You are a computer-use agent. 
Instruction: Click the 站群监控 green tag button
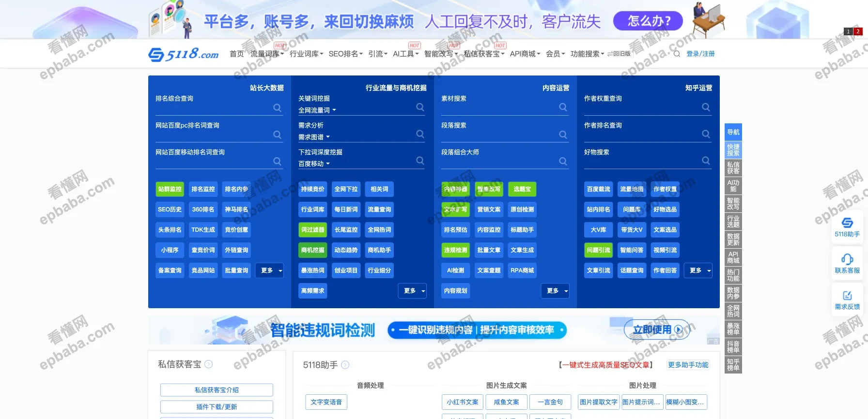[x=170, y=189]
